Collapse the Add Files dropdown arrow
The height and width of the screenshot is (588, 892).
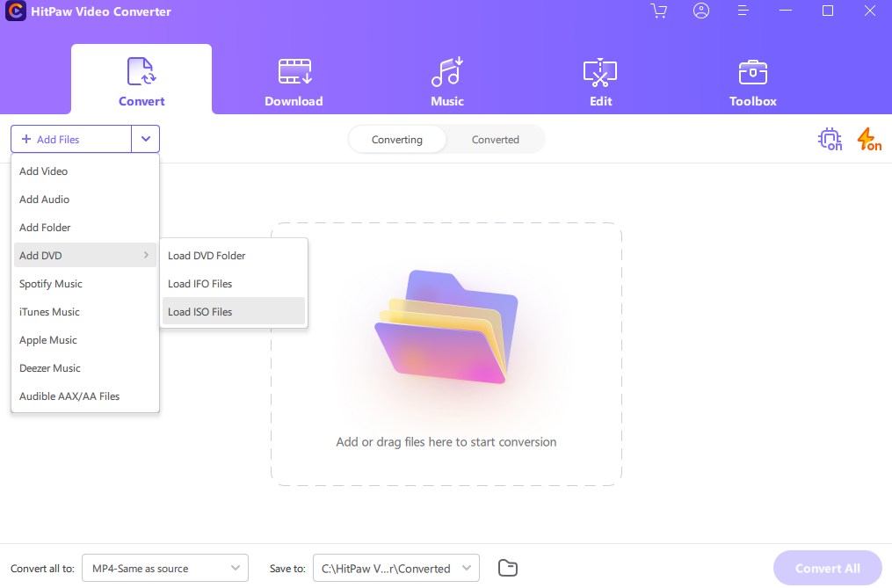146,139
